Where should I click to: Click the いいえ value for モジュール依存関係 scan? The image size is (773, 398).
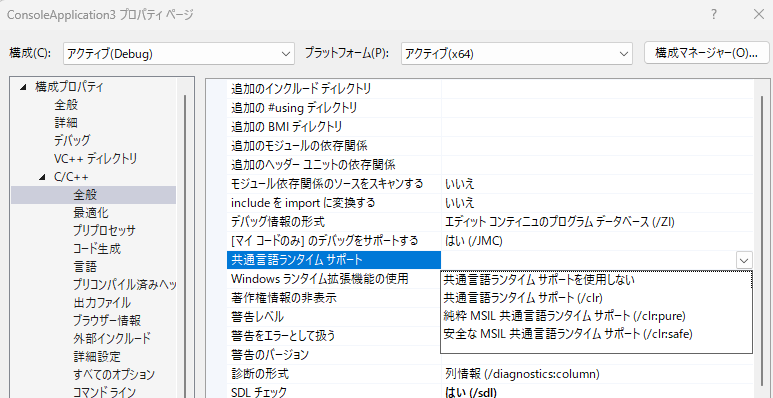click(459, 184)
